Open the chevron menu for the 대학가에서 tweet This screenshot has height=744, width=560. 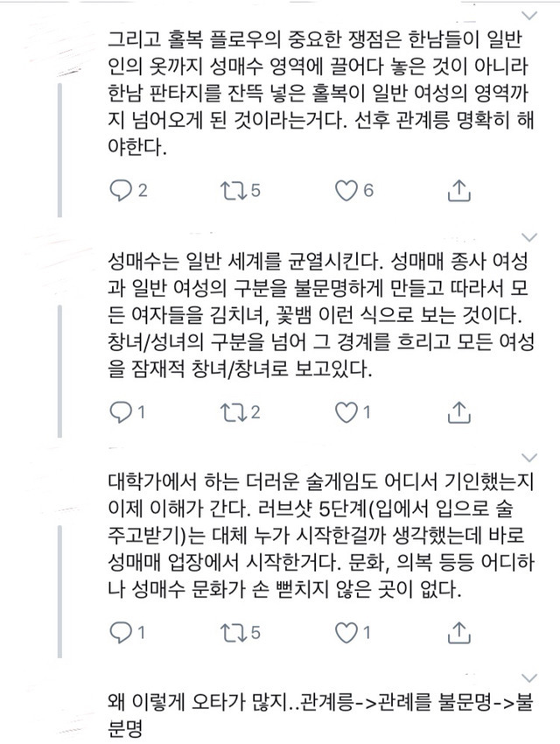click(x=528, y=457)
